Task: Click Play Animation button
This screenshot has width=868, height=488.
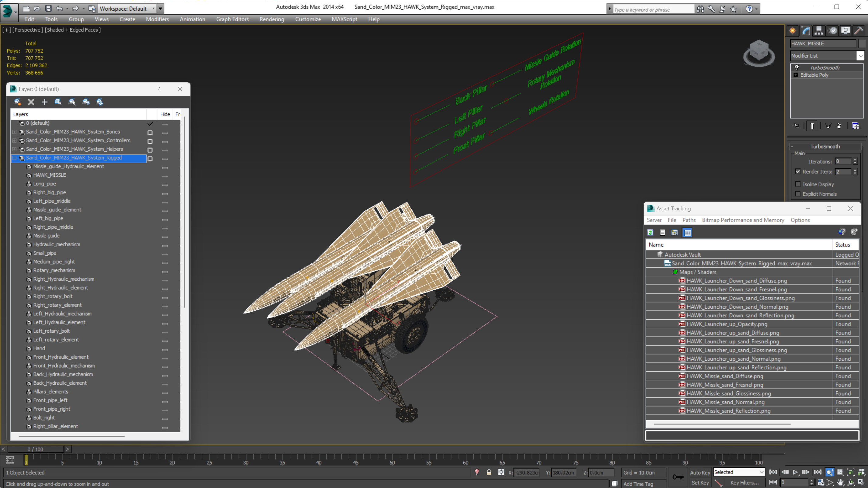Action: (795, 472)
